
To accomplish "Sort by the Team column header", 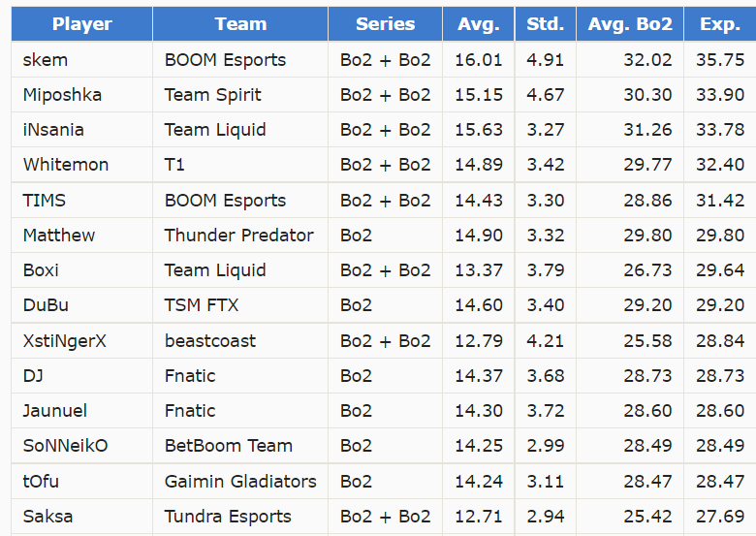I will tap(240, 24).
